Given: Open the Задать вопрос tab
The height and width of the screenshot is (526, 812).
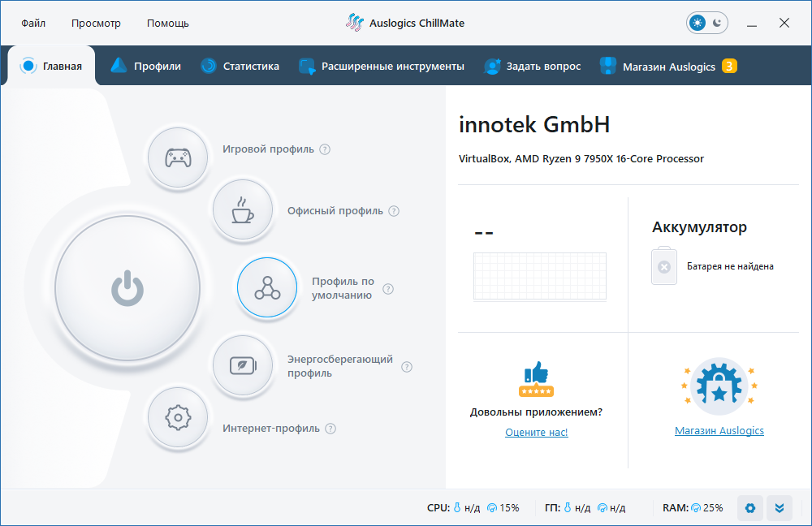Looking at the screenshot, I should (533, 66).
